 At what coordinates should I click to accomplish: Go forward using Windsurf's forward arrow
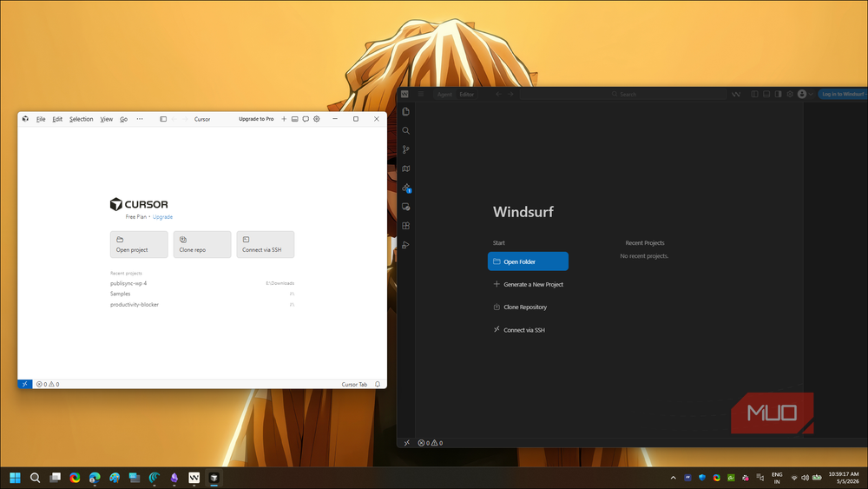click(510, 94)
